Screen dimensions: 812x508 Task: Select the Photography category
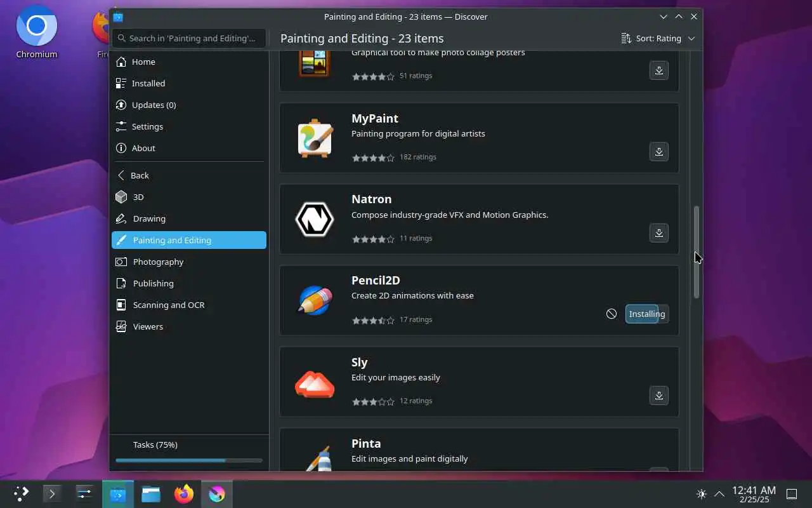point(189,262)
